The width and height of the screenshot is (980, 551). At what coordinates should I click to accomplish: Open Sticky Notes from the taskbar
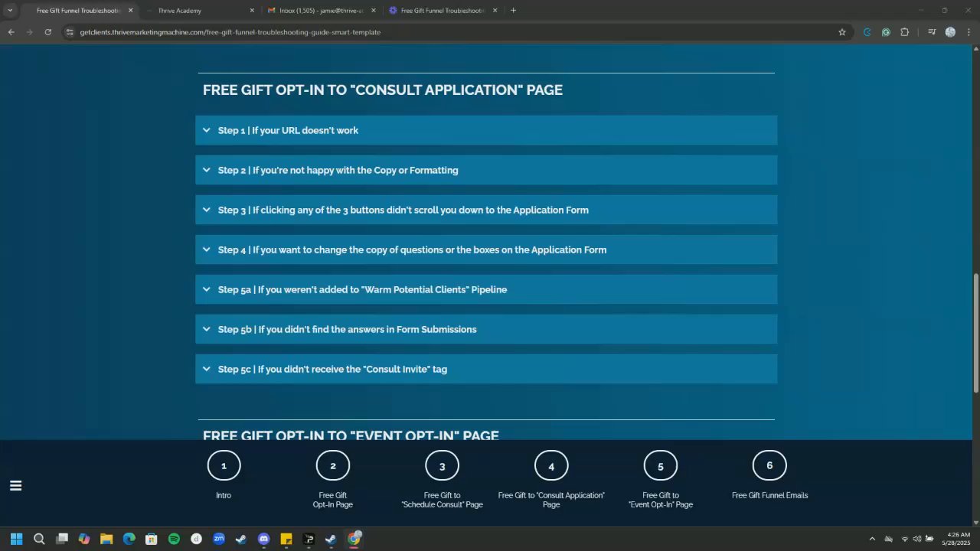286,539
